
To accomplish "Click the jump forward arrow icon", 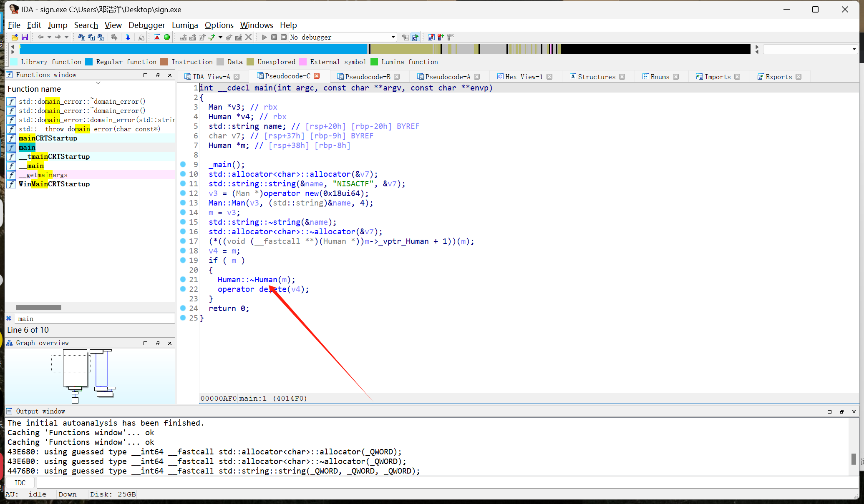I will [x=58, y=37].
